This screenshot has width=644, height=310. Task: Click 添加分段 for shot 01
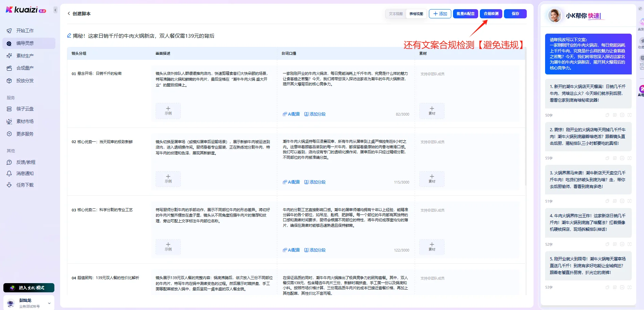pyautogui.click(x=315, y=114)
